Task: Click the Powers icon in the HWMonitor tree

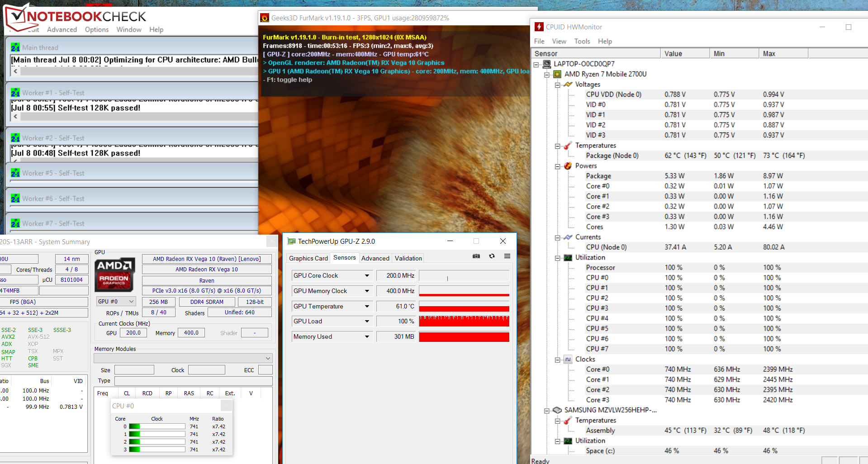Action: (568, 166)
